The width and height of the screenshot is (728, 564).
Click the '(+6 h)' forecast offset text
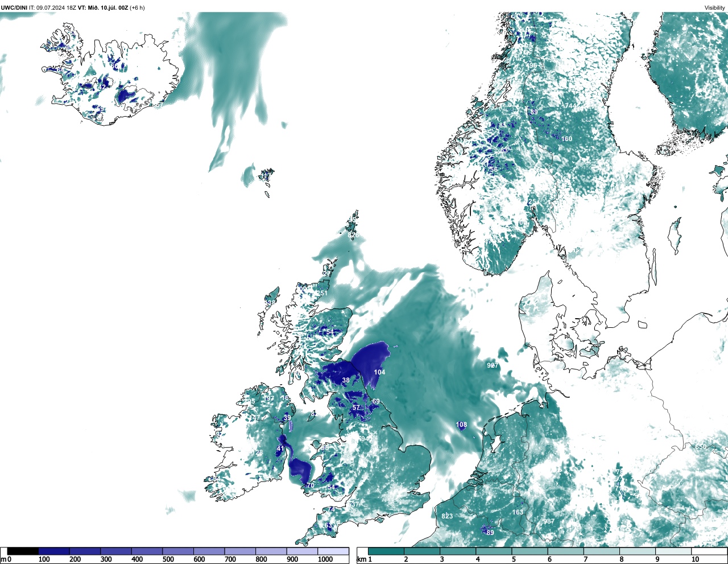[x=137, y=7]
